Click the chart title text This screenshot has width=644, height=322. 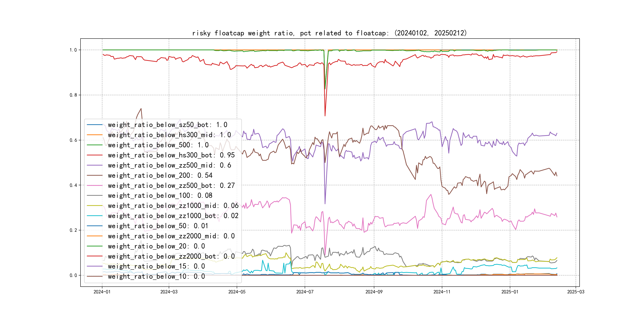coord(330,33)
